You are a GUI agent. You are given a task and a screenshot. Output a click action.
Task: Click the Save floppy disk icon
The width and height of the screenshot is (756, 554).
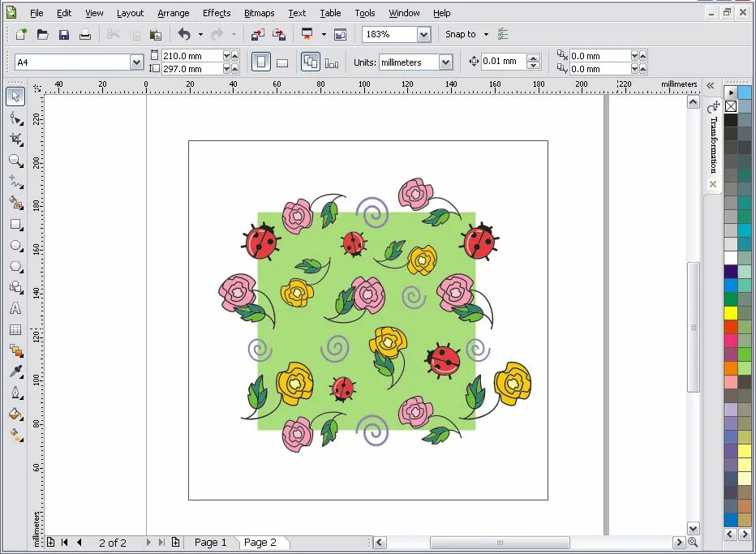point(63,34)
